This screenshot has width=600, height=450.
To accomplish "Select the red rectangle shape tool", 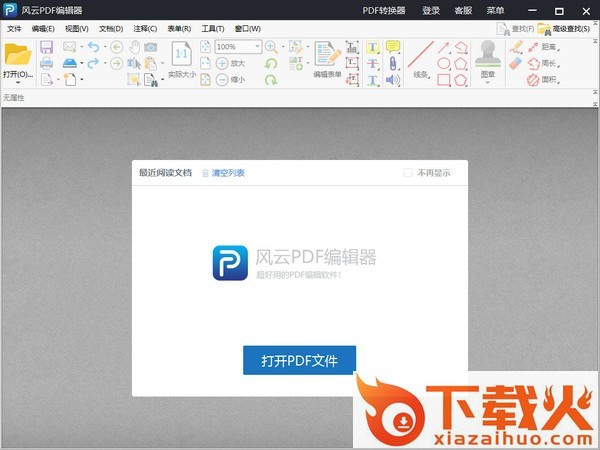I will (x=443, y=80).
